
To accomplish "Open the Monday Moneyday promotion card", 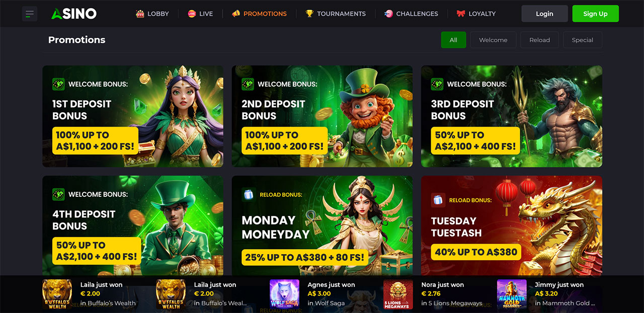I will click(x=322, y=225).
